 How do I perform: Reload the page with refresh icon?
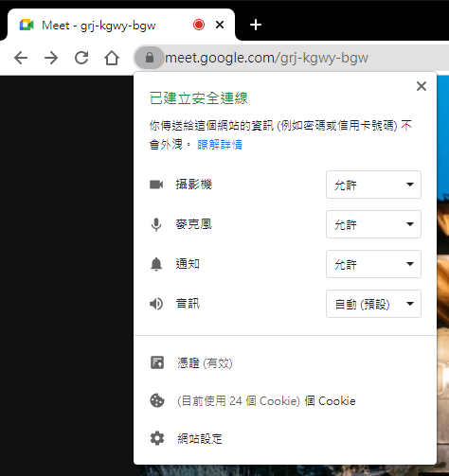[x=81, y=58]
